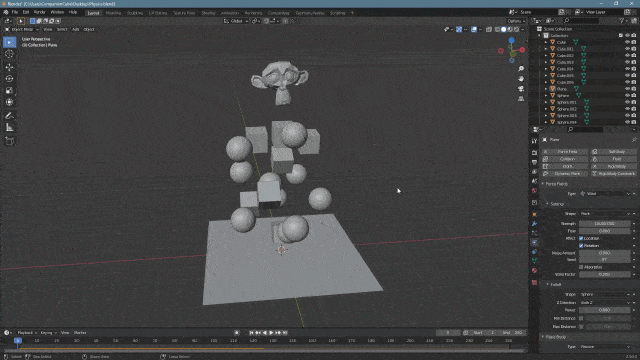
Task: Click the Dynamic Paint button
Action: click(565, 173)
